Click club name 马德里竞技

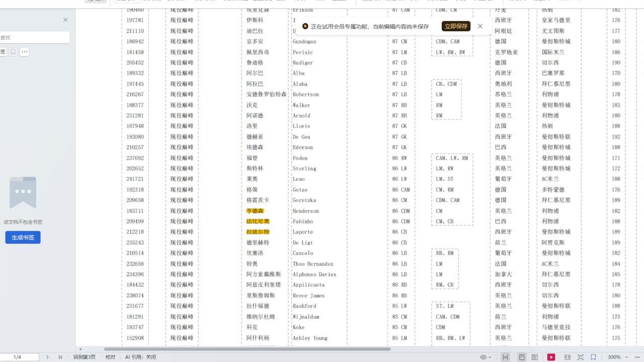[x=556, y=327]
